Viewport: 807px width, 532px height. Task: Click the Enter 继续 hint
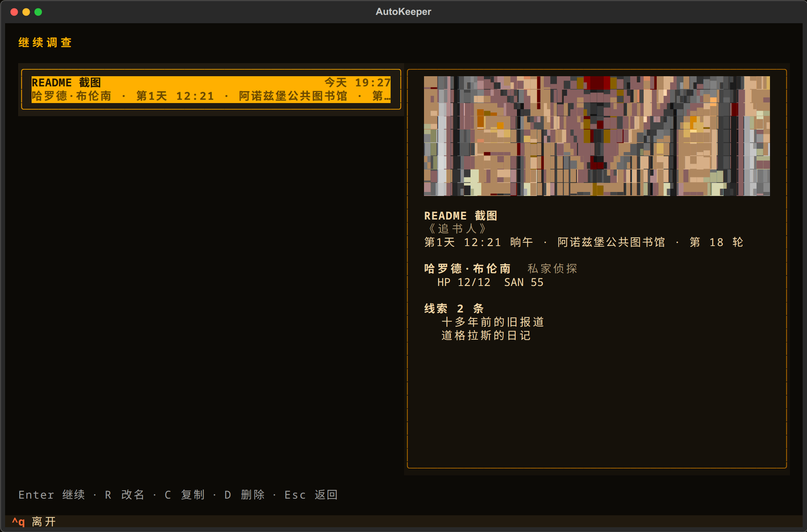52,495
